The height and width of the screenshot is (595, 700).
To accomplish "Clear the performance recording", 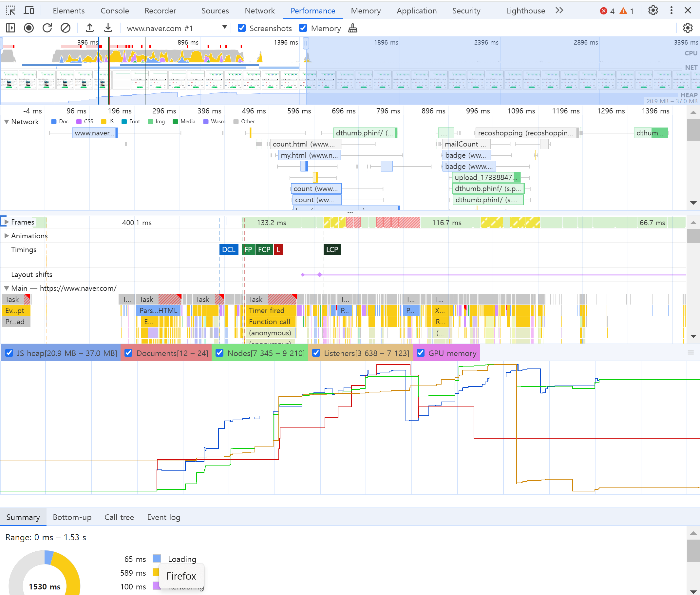I will coord(66,28).
